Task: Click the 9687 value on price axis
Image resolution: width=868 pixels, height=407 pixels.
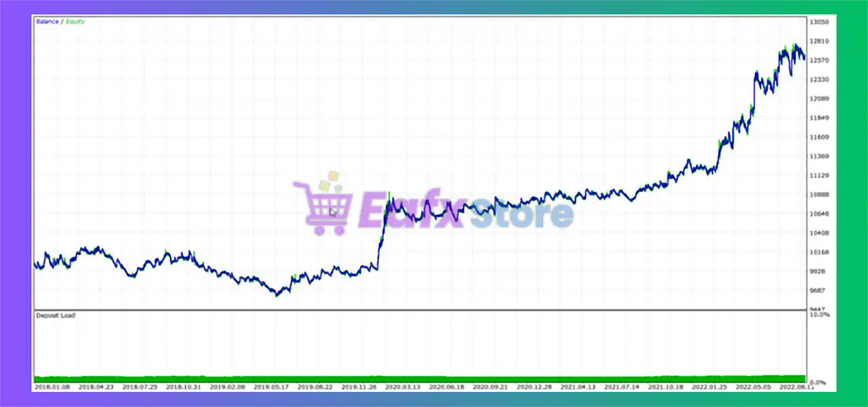Action: (x=817, y=290)
